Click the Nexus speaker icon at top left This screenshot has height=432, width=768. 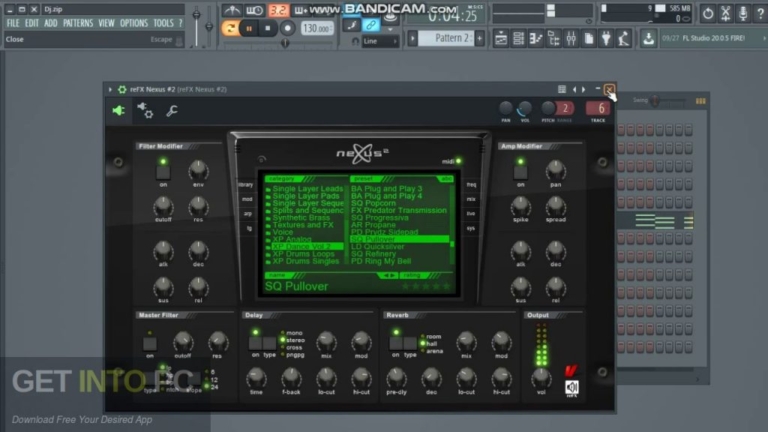point(119,111)
